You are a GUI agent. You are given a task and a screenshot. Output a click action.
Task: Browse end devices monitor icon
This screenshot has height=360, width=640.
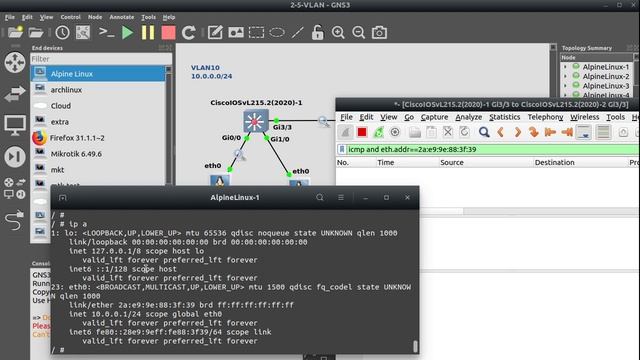tap(15, 125)
